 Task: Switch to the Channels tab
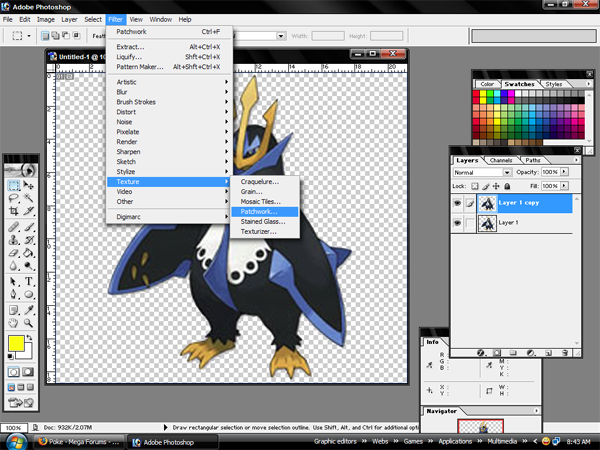(501, 160)
